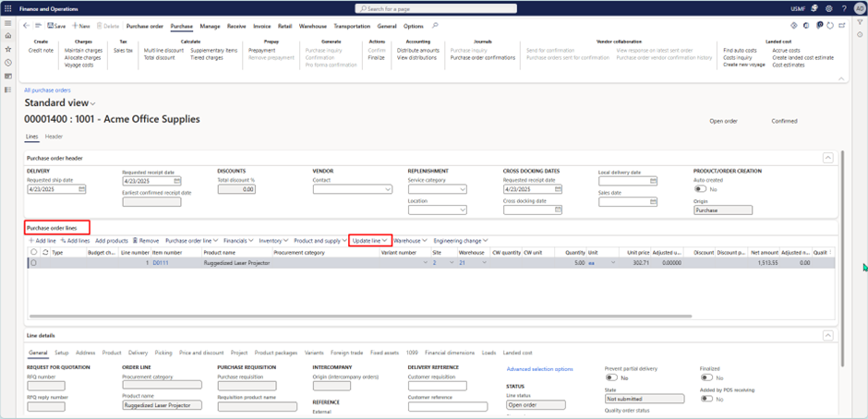This screenshot has height=419, width=868.
Task: Switch to the Invoice ribbon tab
Action: (x=262, y=26)
